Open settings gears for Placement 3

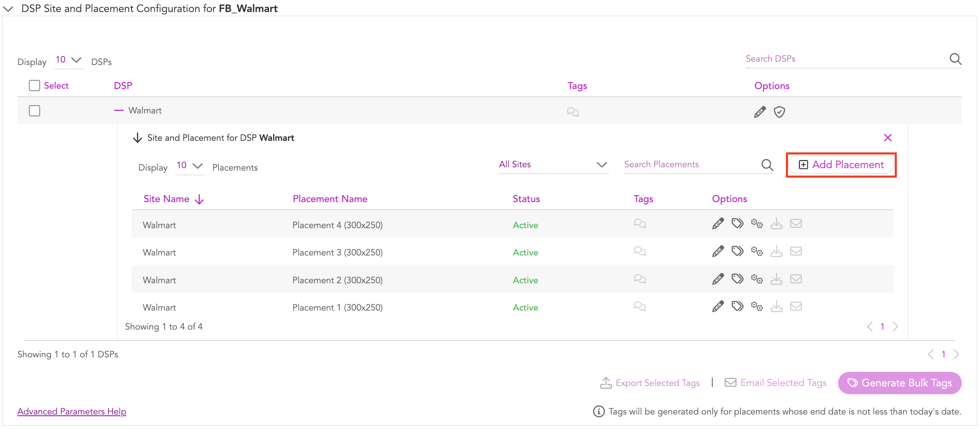[x=757, y=251]
